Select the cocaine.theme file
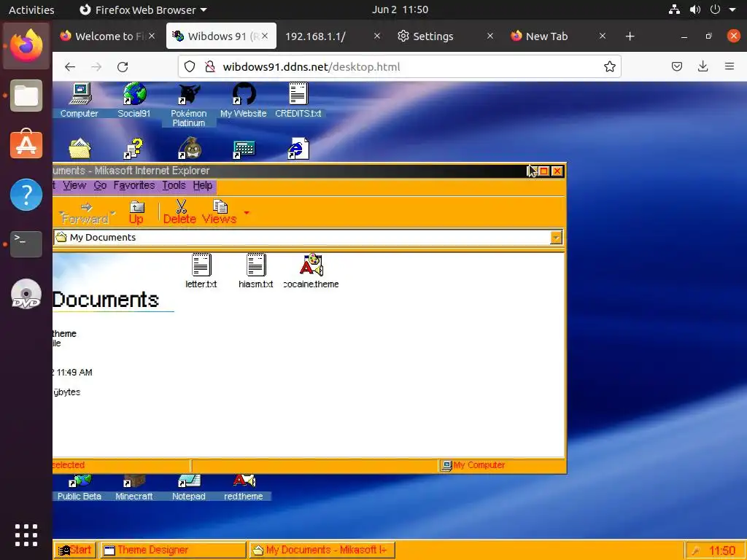Image resolution: width=747 pixels, height=560 pixels. [x=311, y=271]
